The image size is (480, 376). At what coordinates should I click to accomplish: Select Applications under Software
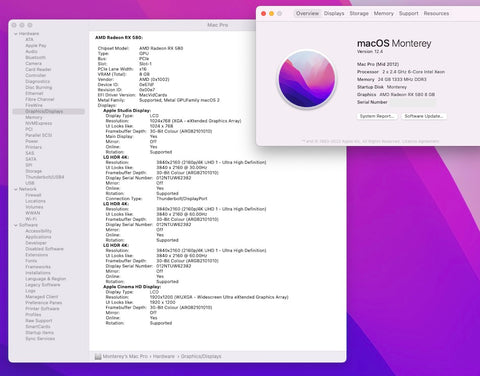coord(38,237)
